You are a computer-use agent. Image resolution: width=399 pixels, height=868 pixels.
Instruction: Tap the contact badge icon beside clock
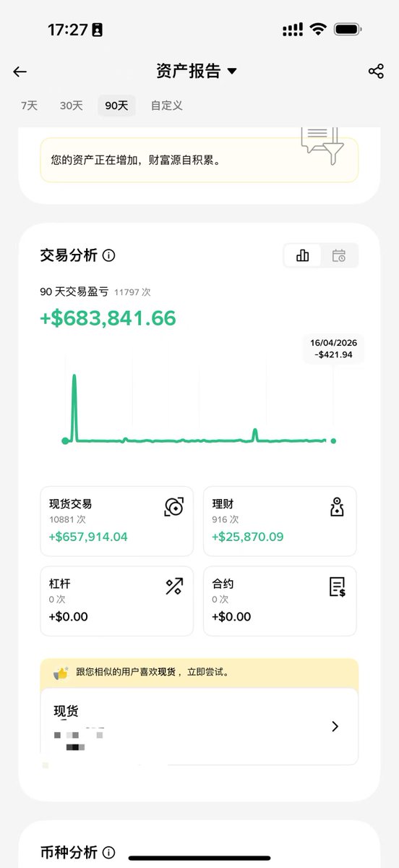97,30
